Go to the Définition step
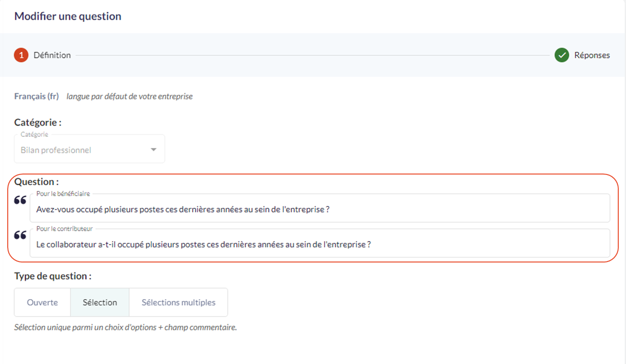Image resolution: width=626 pixels, height=364 pixels. [52, 55]
